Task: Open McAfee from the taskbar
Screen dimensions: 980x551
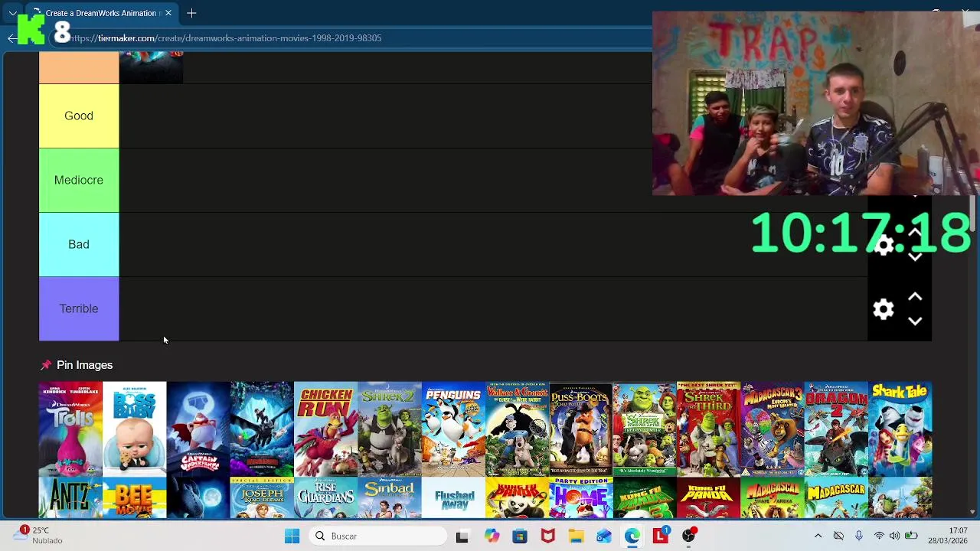Action: coord(547,536)
